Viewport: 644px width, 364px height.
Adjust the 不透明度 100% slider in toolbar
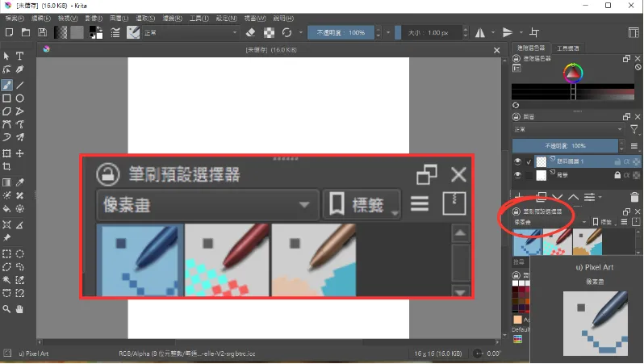(340, 32)
